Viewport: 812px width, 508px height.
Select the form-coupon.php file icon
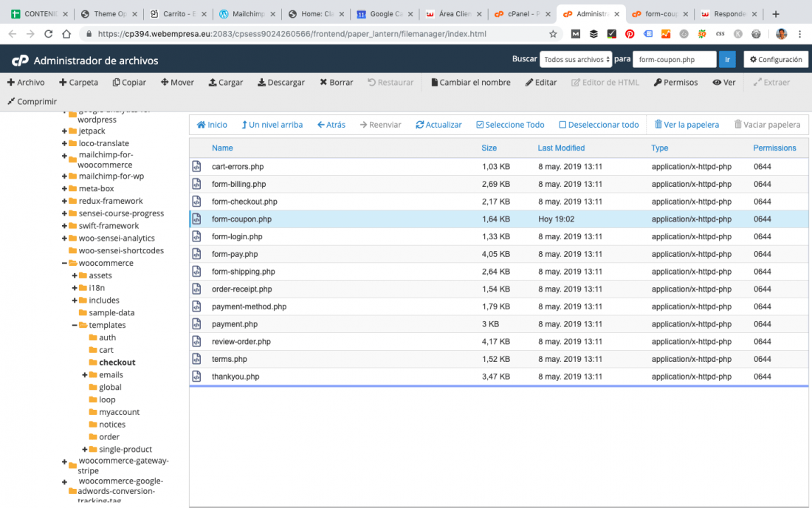click(x=197, y=219)
